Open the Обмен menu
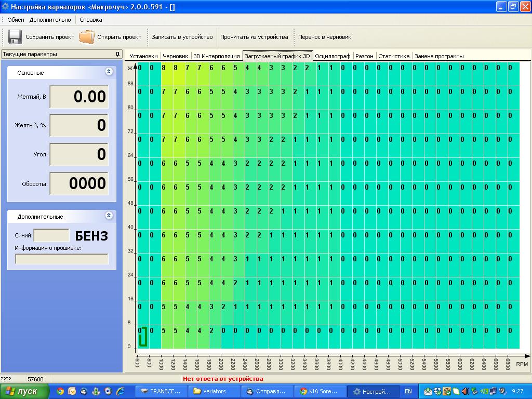 coord(16,20)
